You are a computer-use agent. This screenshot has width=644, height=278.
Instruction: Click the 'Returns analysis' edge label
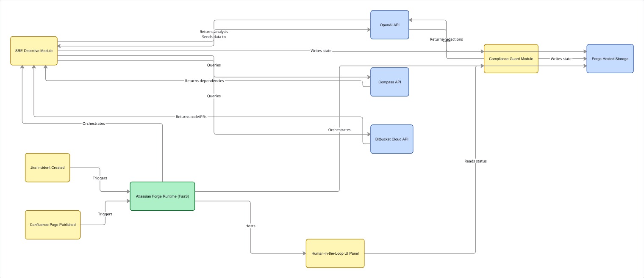click(x=214, y=32)
